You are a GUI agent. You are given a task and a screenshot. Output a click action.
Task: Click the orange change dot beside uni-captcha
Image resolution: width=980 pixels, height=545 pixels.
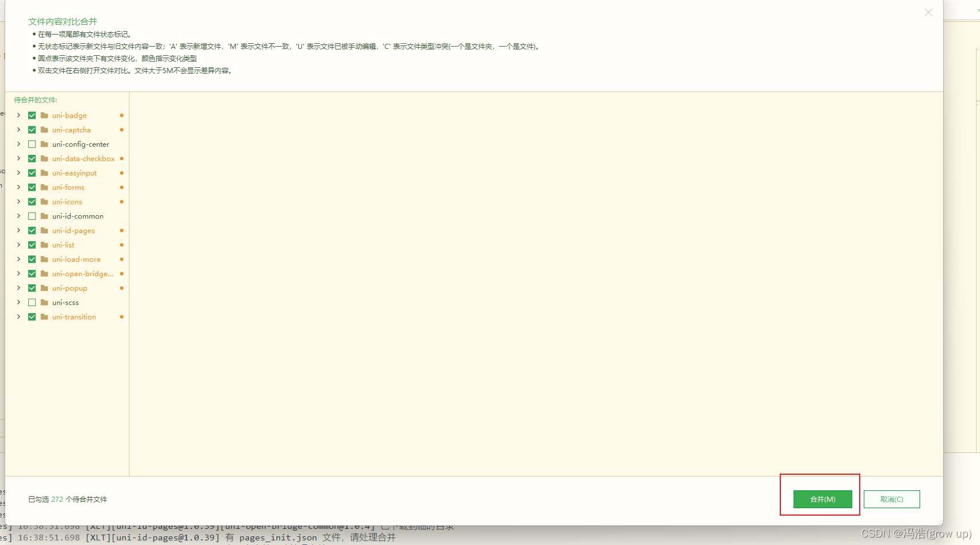pyautogui.click(x=121, y=129)
